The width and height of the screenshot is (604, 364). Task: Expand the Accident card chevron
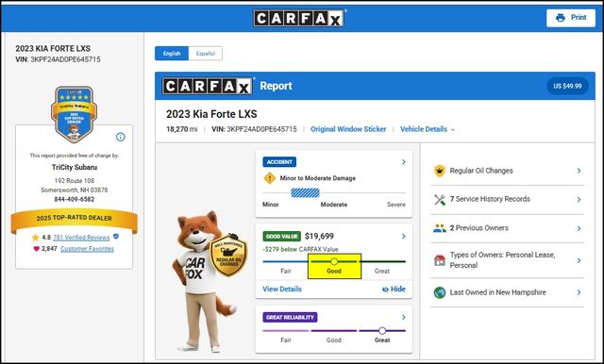pos(403,162)
